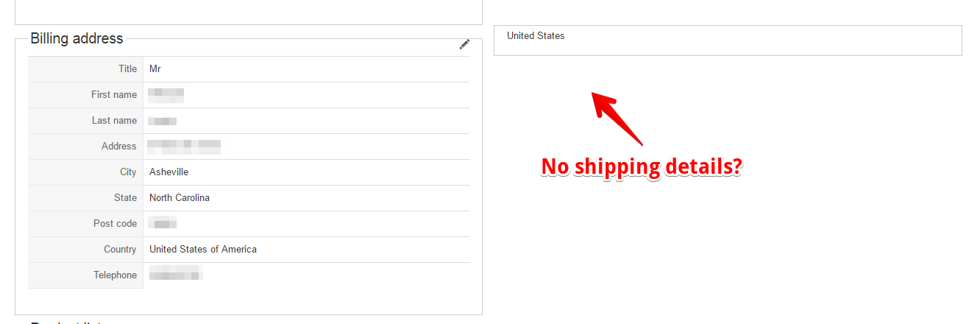Click the State label
This screenshot has width=980, height=324.
[125, 198]
